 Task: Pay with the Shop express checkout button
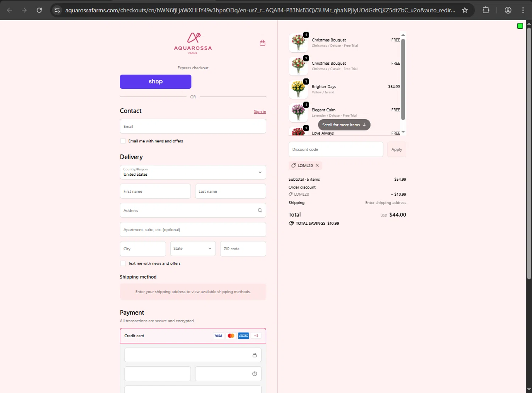(x=156, y=82)
